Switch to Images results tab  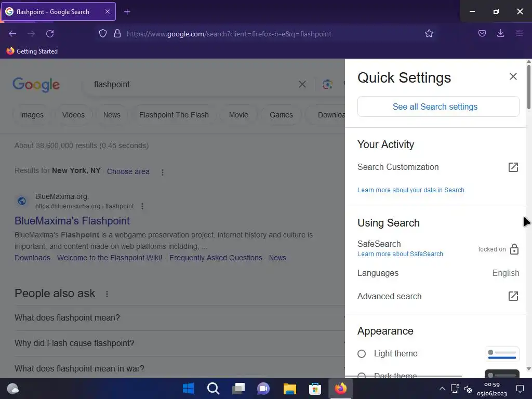click(32, 115)
